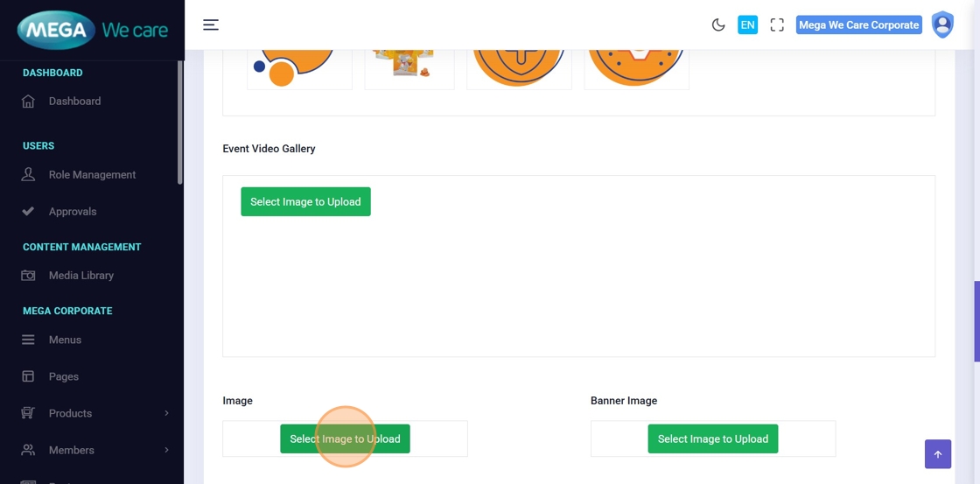This screenshot has width=980, height=484.
Task: Click the Role Management user icon
Action: click(28, 174)
